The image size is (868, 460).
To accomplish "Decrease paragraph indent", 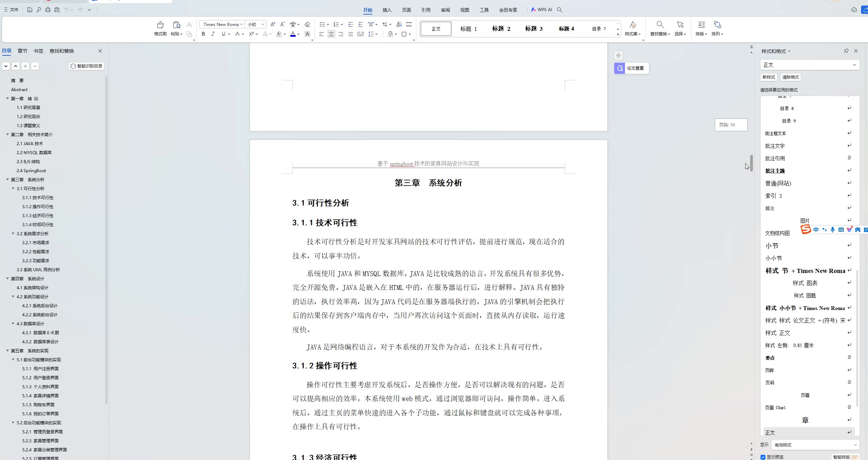I will 350,24.
